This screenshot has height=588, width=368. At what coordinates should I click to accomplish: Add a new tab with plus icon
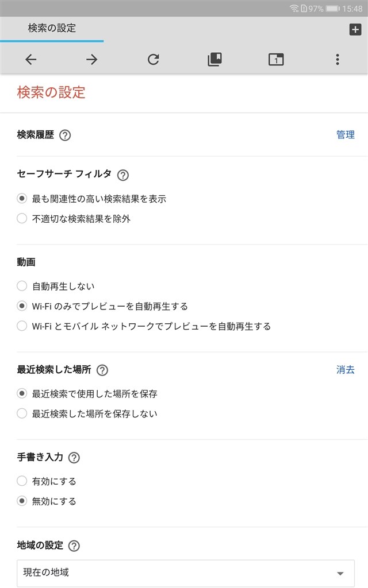[x=355, y=29]
